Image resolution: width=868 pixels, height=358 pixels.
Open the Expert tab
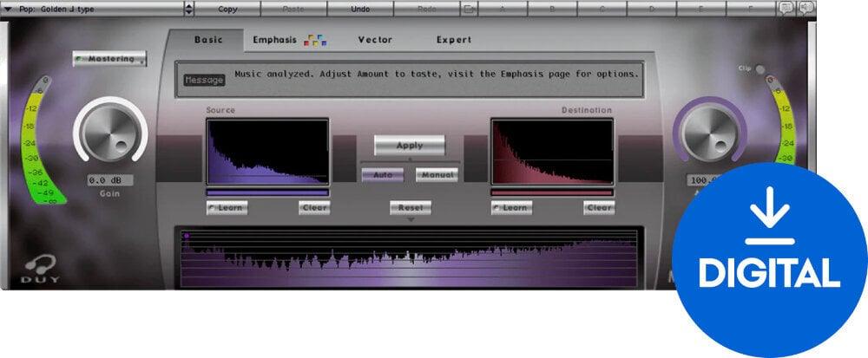click(454, 40)
